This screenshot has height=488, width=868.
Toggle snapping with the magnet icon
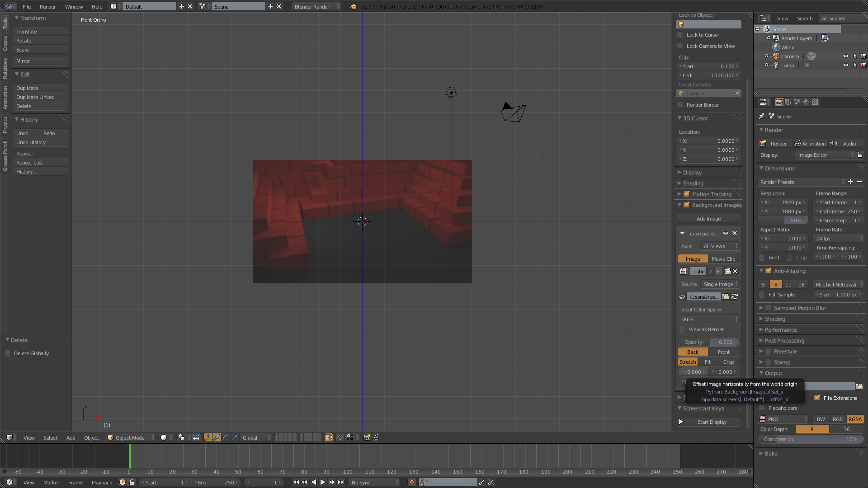click(x=340, y=437)
